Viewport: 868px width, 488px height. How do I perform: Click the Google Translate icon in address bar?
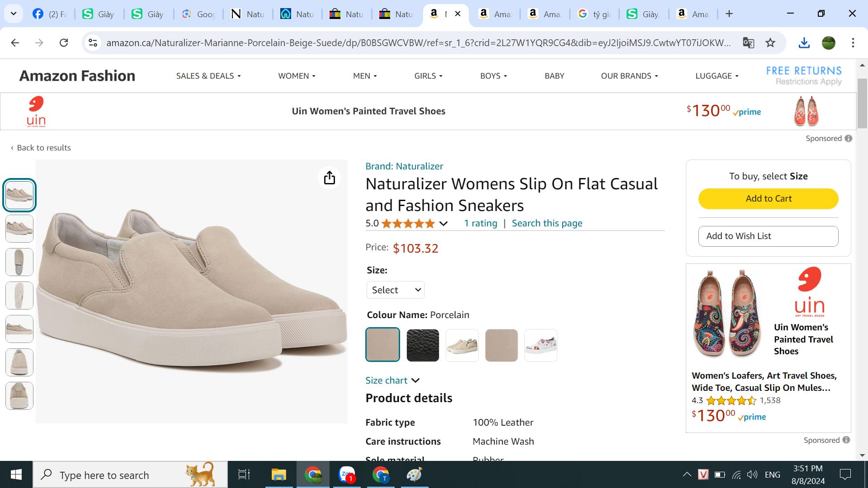pyautogui.click(x=748, y=43)
